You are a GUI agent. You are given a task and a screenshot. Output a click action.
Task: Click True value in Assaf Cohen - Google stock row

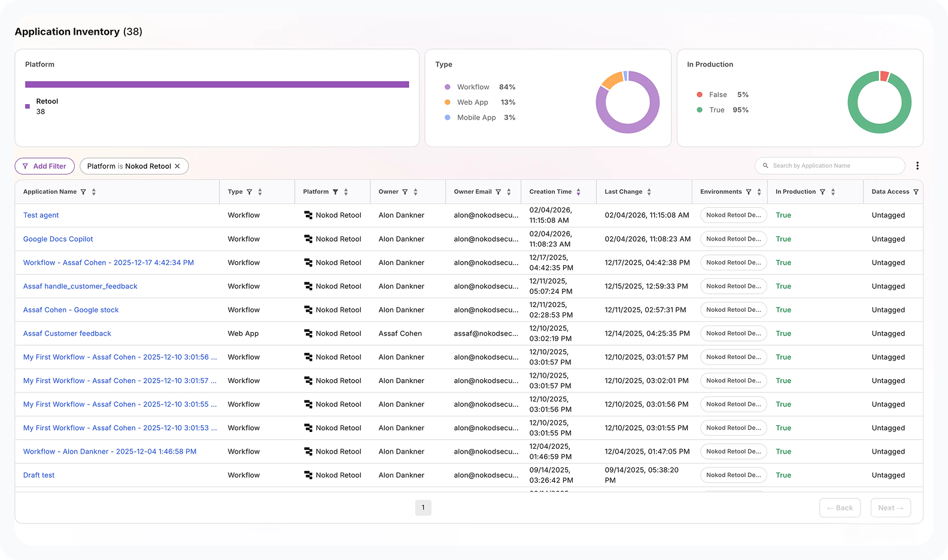coord(783,310)
